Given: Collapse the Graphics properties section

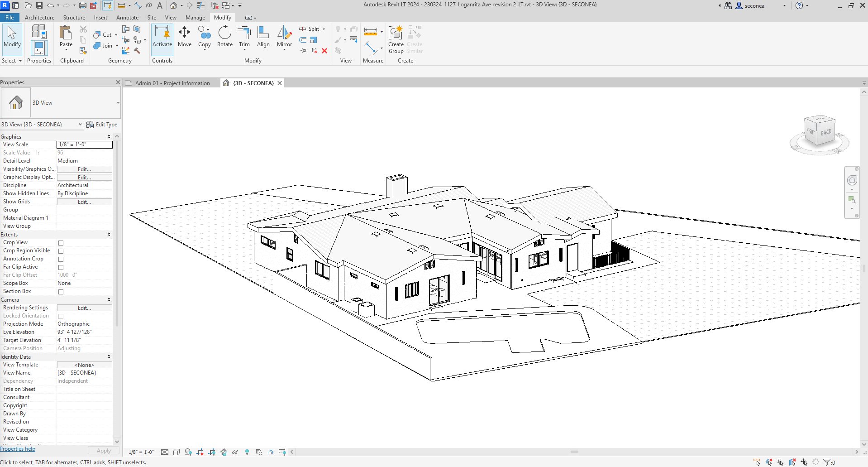Looking at the screenshot, I should (109, 136).
